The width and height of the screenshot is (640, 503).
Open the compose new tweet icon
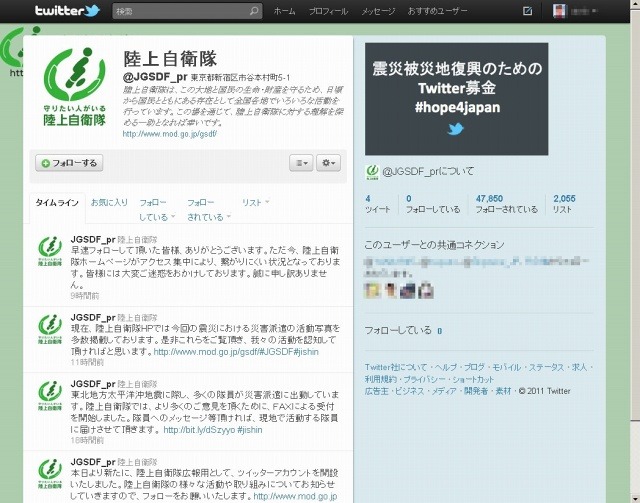(527, 11)
